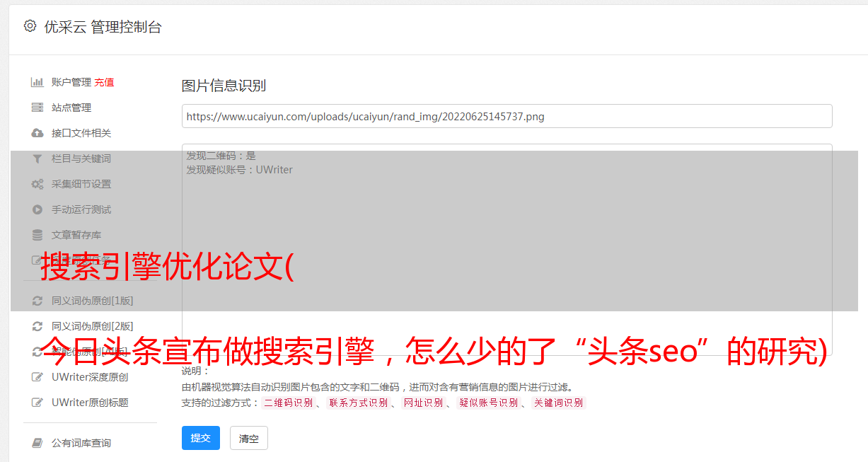Screen dimensions: 868x462
Task: Click the 发现二维码：是 result line
Action: pos(221,156)
